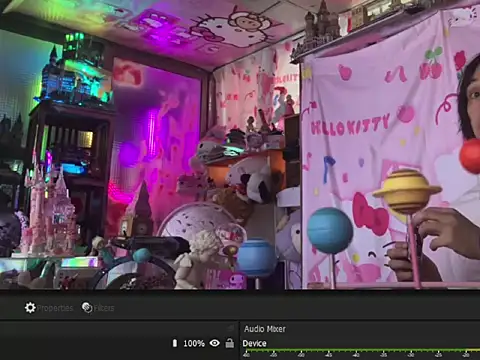Click the dock pop-out icon above the lock
480x360 pixels.
(x=230, y=328)
